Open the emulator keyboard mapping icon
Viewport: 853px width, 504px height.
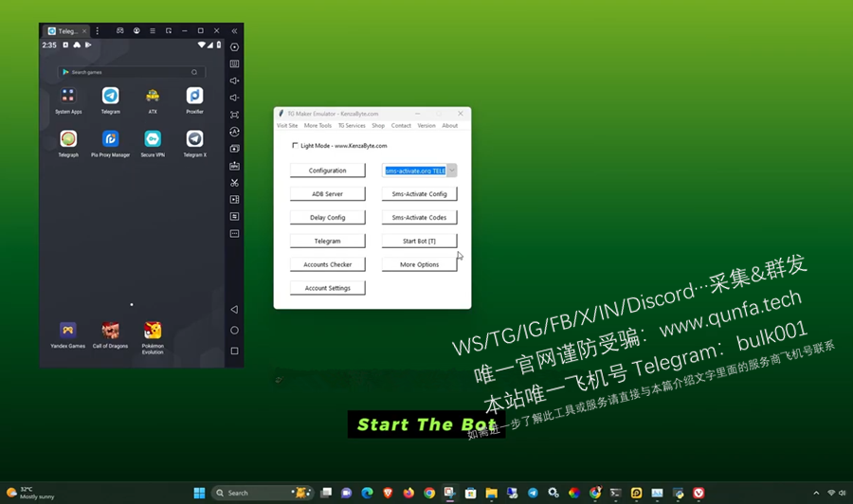coord(234,63)
